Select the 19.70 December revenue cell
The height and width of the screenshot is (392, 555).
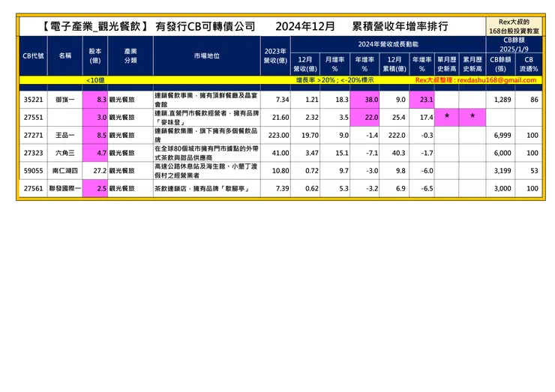pyautogui.click(x=305, y=135)
